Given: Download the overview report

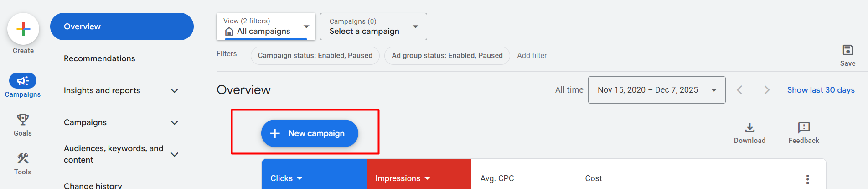Looking at the screenshot, I should point(749,128).
